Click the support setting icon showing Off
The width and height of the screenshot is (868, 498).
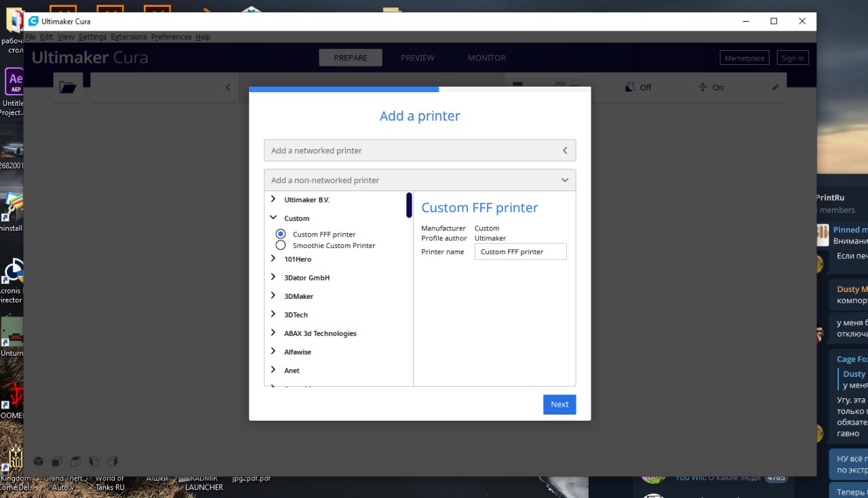(630, 87)
